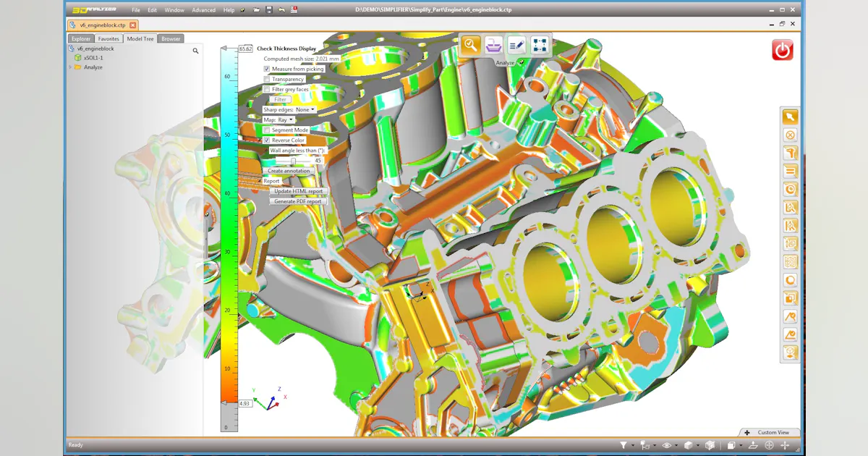
Task: Open the Map Ray dropdown
Action: [x=286, y=119]
